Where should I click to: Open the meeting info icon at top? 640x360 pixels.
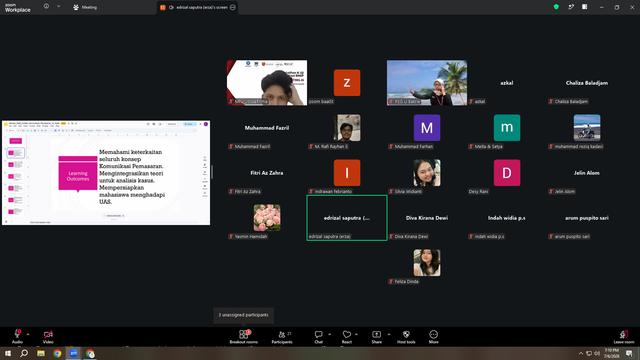[46, 7]
